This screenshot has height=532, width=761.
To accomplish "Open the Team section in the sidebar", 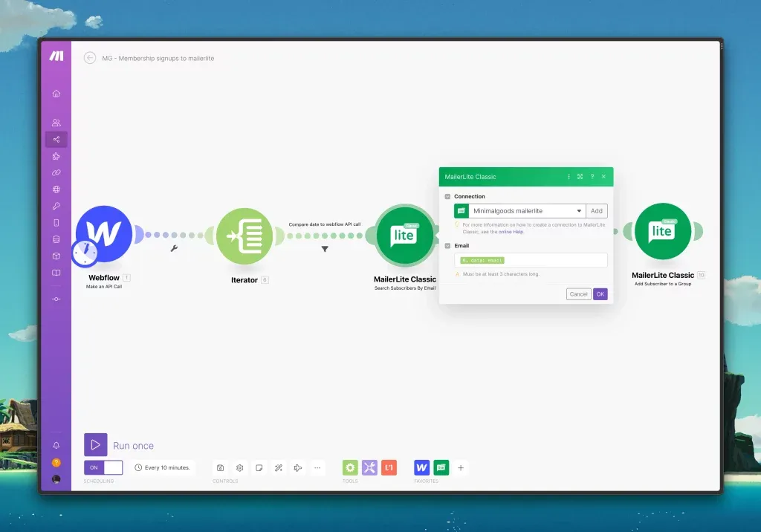I will pyautogui.click(x=56, y=123).
